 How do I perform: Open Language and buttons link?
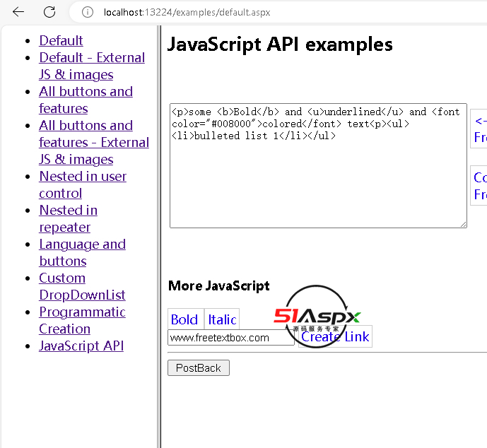click(x=82, y=252)
